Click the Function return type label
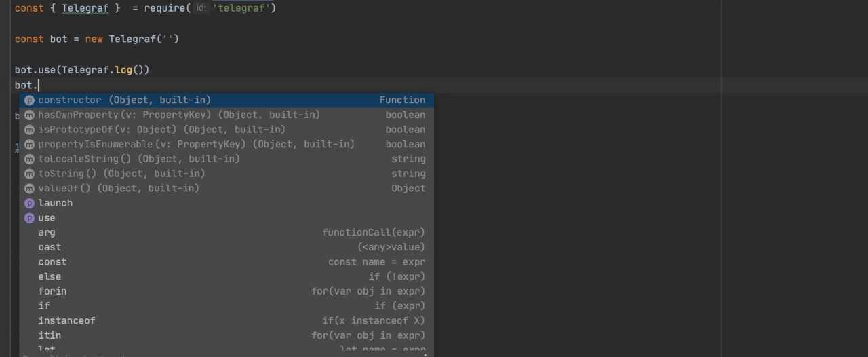This screenshot has height=357, width=868. 402,100
